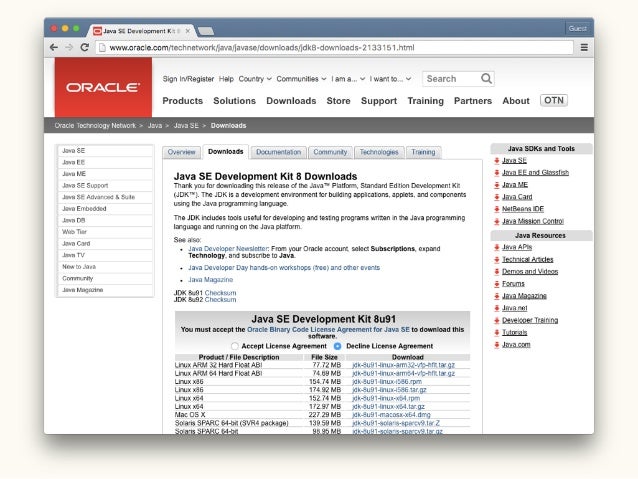The height and width of the screenshot is (479, 638).
Task: Click JDK 8u92 Checksum link
Action: pyautogui.click(x=220, y=300)
